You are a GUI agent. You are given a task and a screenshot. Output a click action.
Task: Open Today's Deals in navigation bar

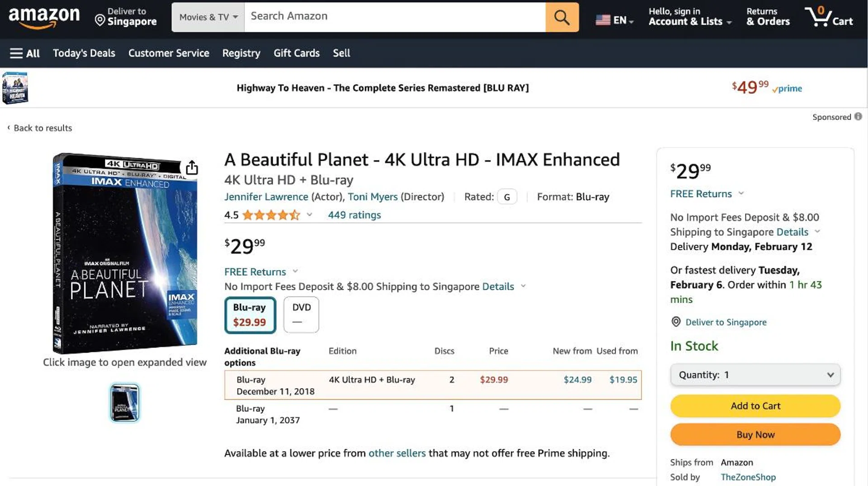click(84, 53)
